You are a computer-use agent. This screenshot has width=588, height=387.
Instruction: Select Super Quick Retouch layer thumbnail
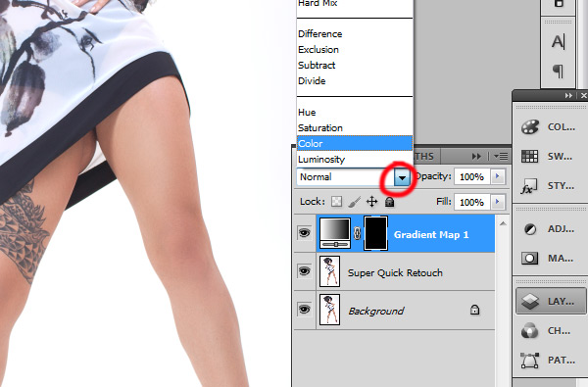coord(329,271)
